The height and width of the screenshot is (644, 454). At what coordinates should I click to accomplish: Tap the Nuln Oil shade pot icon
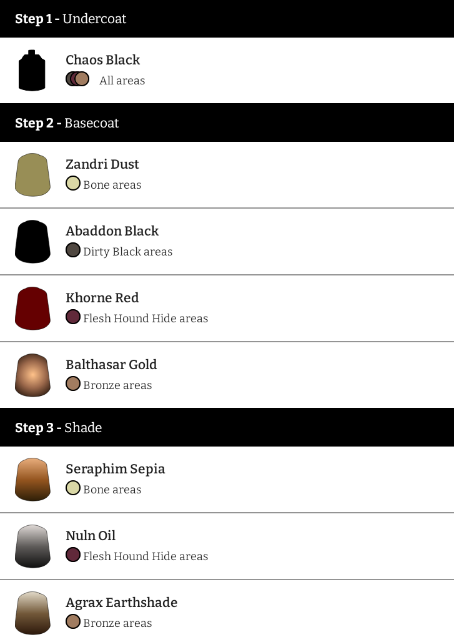coord(33,546)
